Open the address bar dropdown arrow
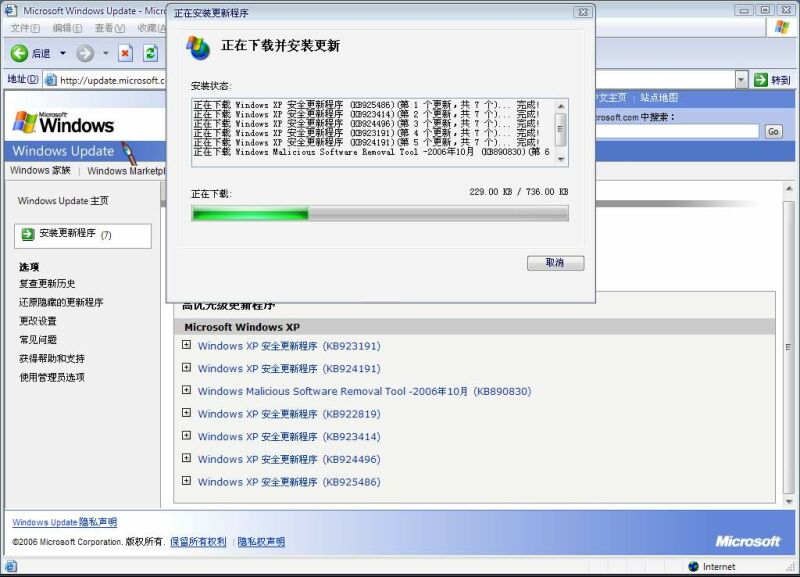 [x=741, y=80]
